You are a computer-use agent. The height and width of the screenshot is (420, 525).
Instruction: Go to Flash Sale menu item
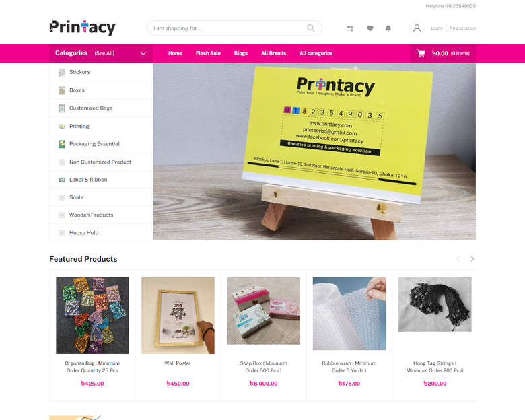click(x=208, y=53)
